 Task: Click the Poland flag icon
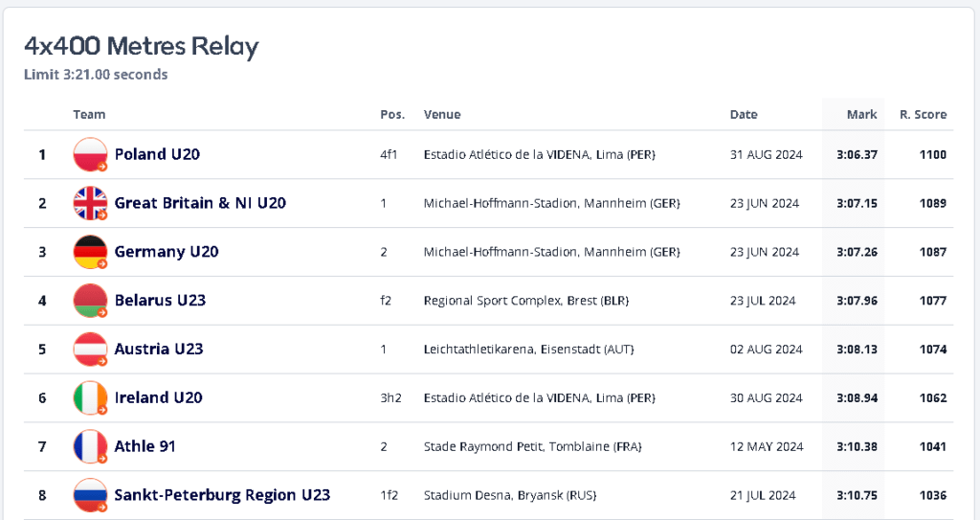[90, 154]
